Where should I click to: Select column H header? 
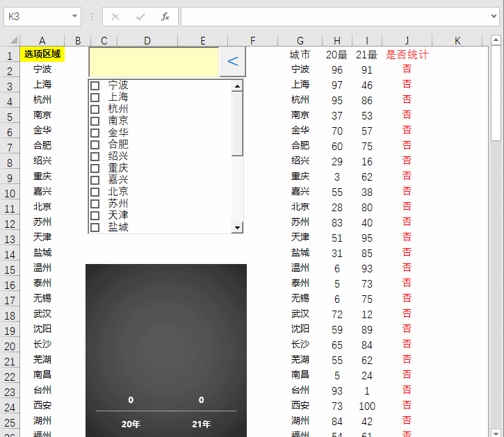(x=337, y=40)
